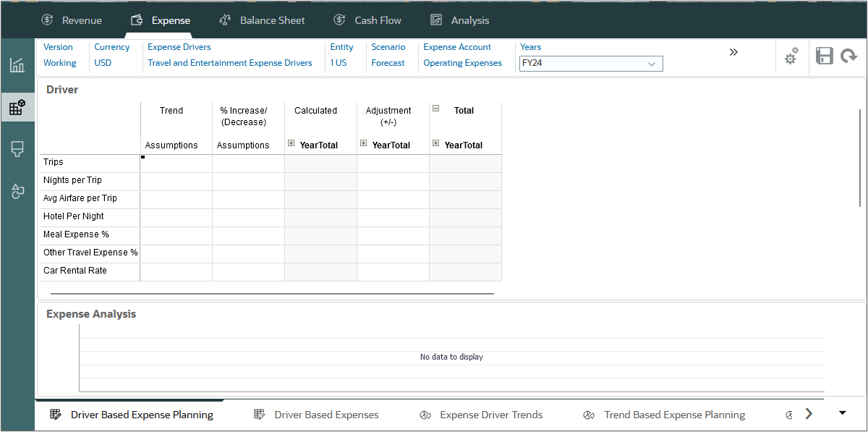Click the Operating Expenses account link
Screen dimensions: 868x432
463,63
